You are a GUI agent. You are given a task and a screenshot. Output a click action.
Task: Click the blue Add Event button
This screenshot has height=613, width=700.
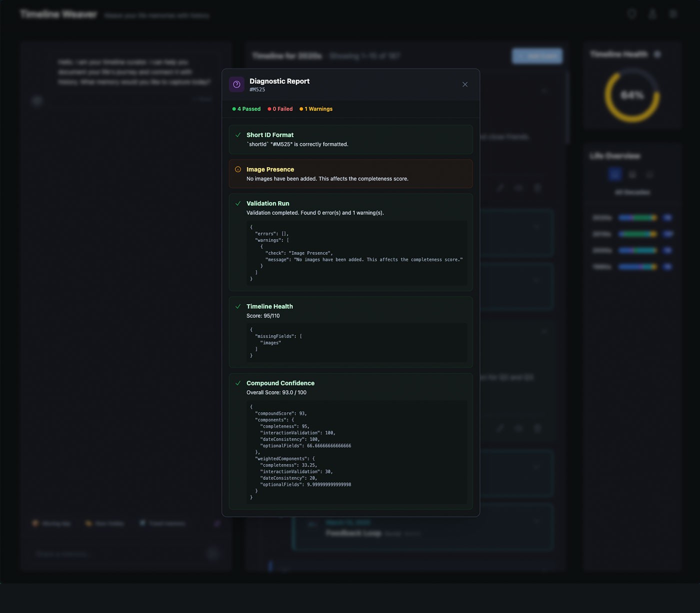pyautogui.click(x=537, y=56)
